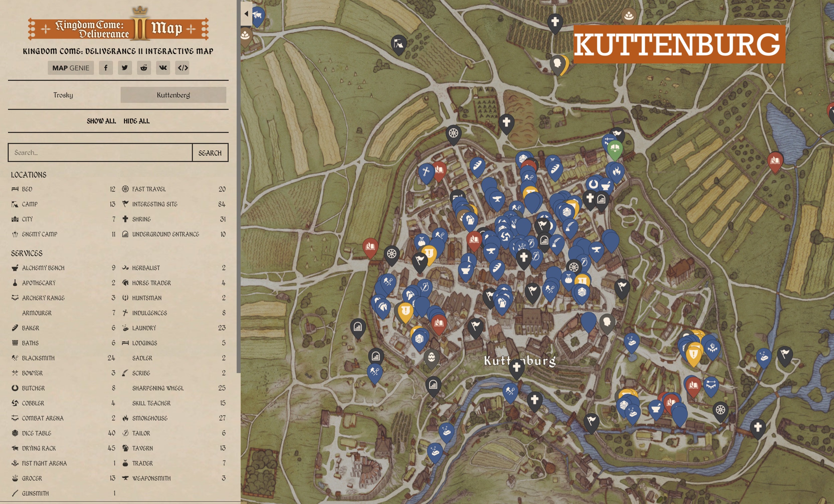Click the Facebook share icon

point(106,68)
